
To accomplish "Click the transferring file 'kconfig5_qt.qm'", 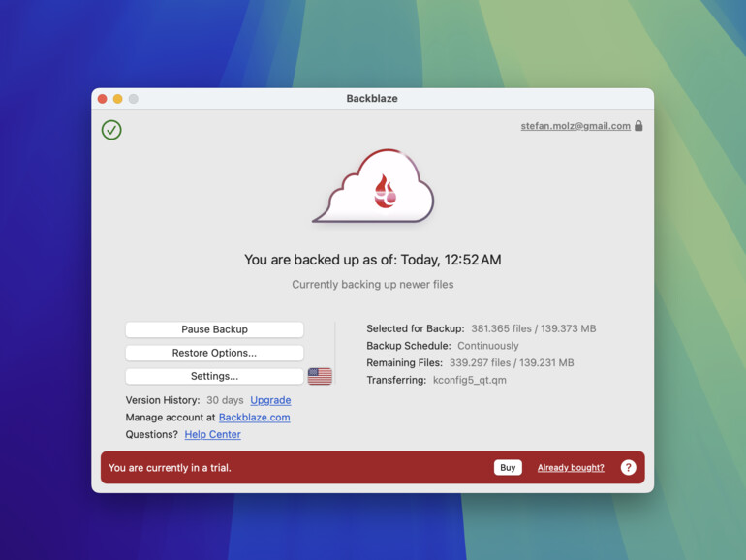I will coord(470,380).
